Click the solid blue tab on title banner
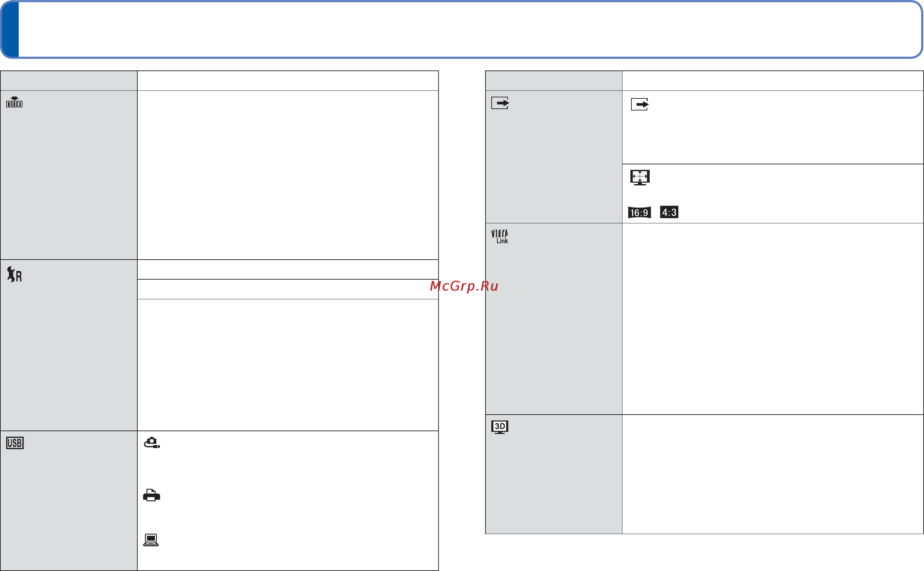 [10, 29]
